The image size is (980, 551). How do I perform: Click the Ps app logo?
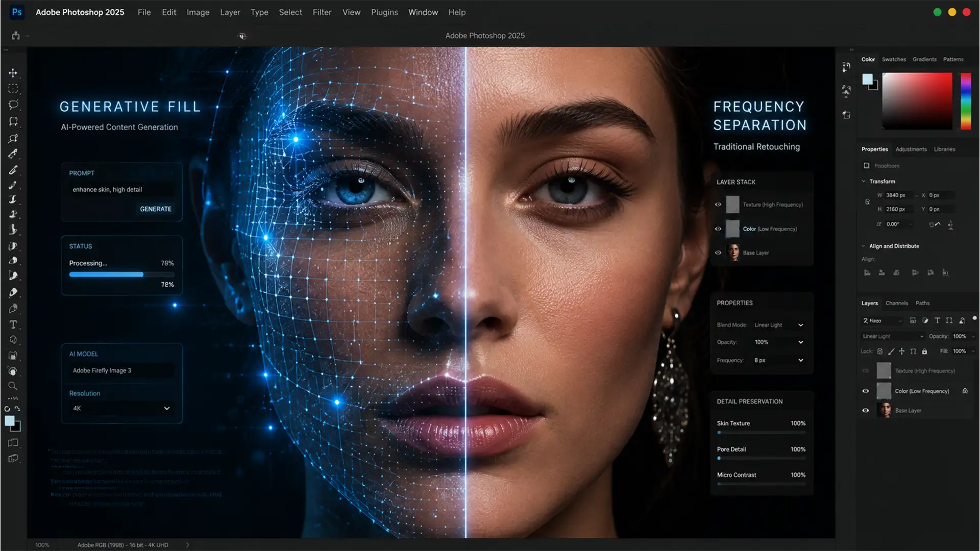click(x=17, y=12)
